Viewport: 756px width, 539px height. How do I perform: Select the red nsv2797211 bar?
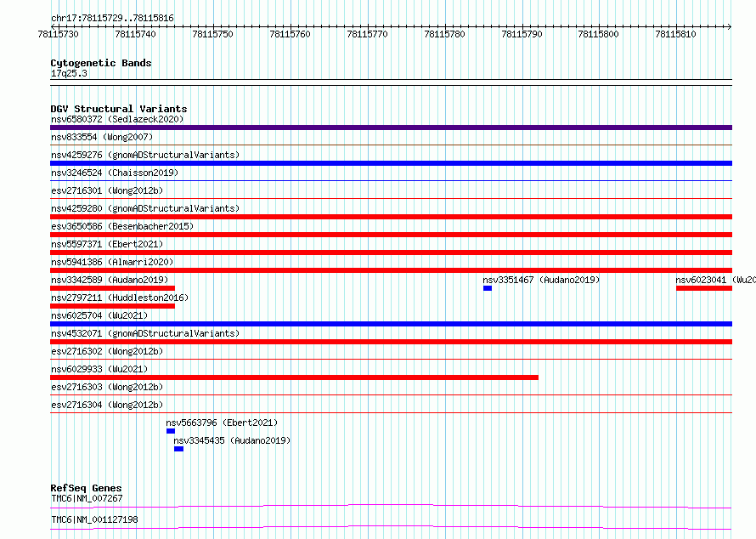(112, 306)
